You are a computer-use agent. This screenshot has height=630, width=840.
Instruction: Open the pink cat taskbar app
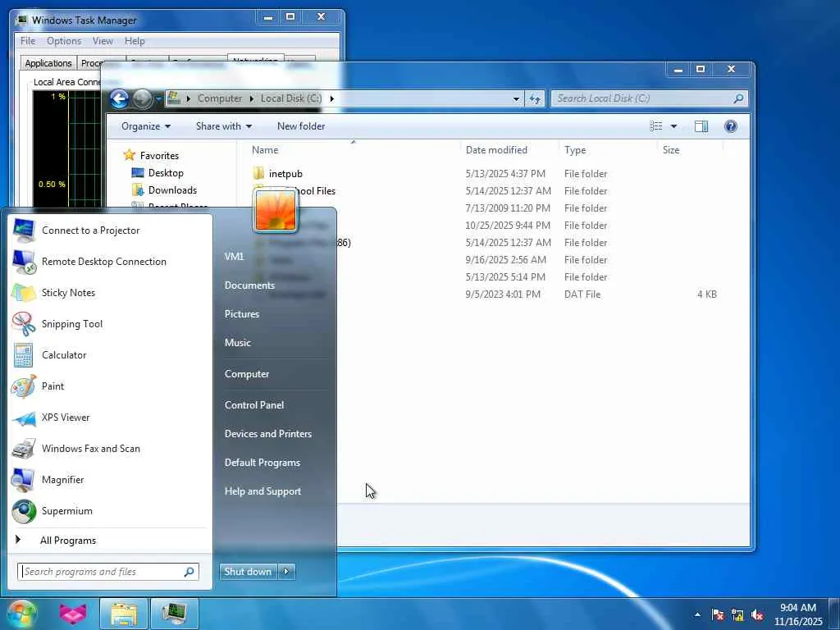click(x=73, y=614)
